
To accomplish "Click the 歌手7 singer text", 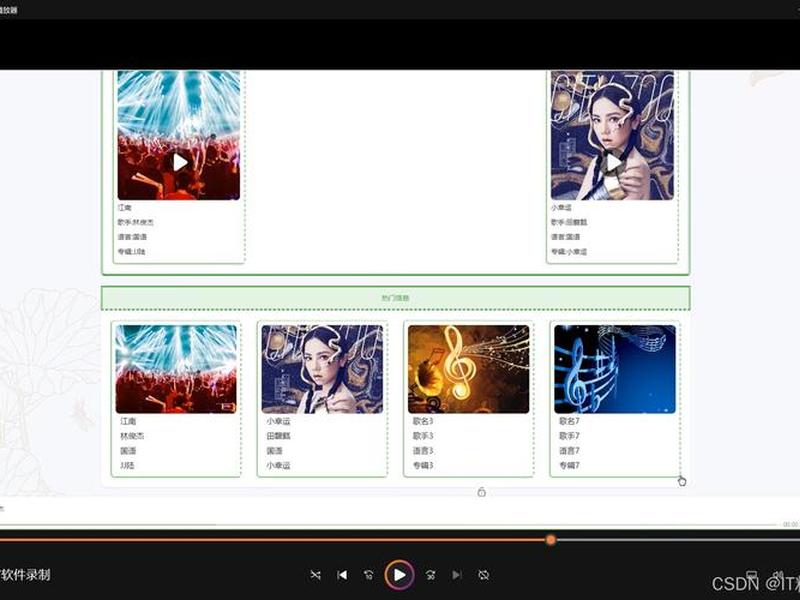I will pos(569,436).
